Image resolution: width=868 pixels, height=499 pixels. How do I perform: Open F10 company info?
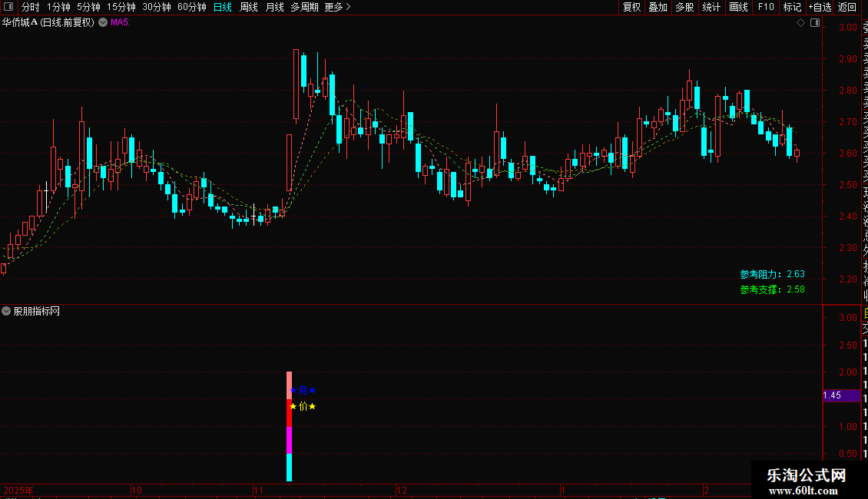[766, 7]
